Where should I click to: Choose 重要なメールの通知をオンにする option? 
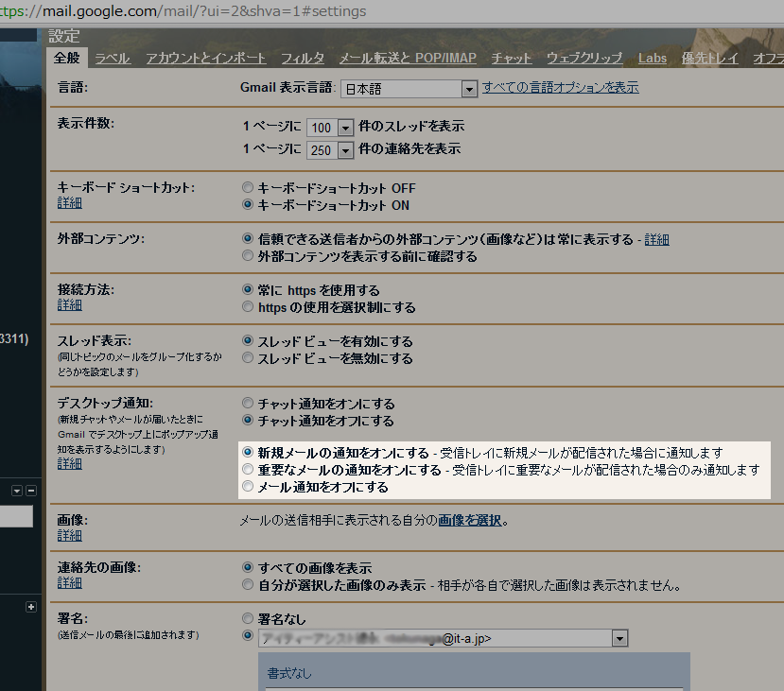point(248,469)
